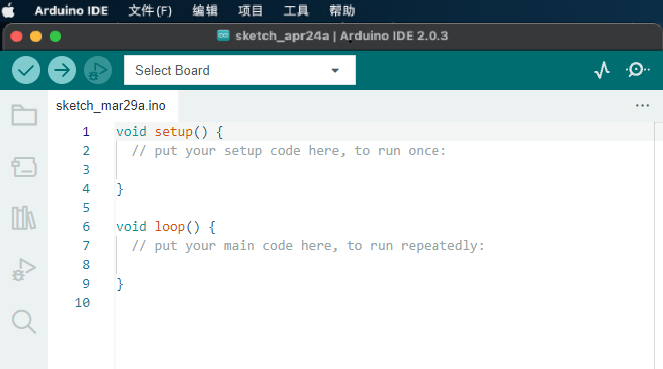This screenshot has width=663, height=369.
Task: Open the Debug panel sidebar icon
Action: [x=24, y=269]
